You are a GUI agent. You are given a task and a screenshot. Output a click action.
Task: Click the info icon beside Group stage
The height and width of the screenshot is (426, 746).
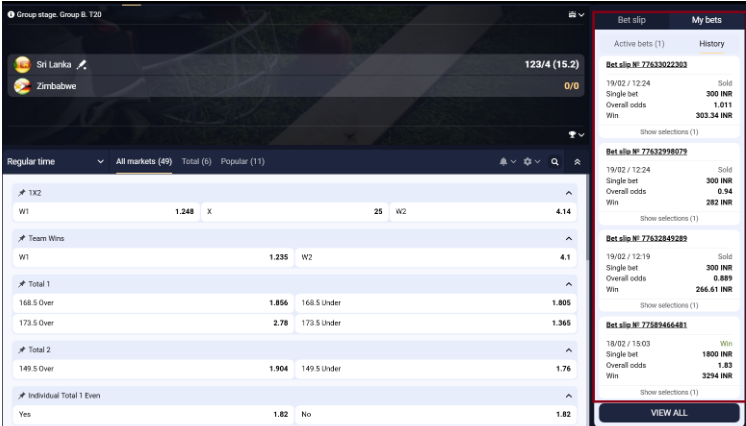[9, 14]
